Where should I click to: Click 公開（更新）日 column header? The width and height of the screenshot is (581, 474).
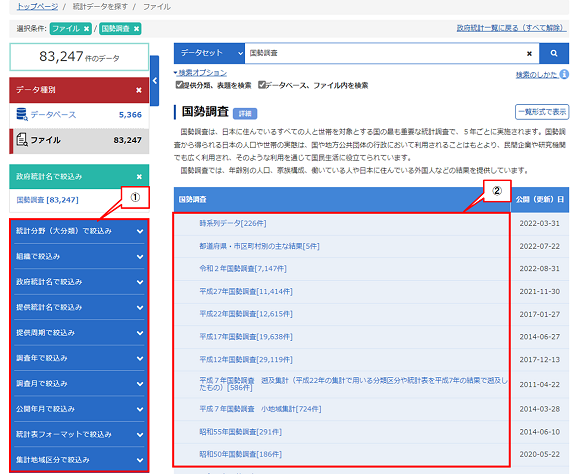coord(540,200)
